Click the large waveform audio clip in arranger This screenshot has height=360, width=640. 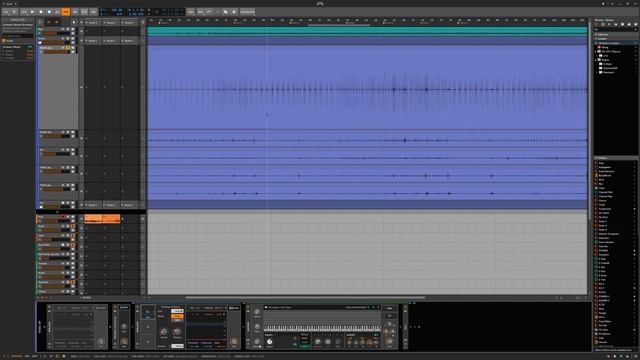367,87
